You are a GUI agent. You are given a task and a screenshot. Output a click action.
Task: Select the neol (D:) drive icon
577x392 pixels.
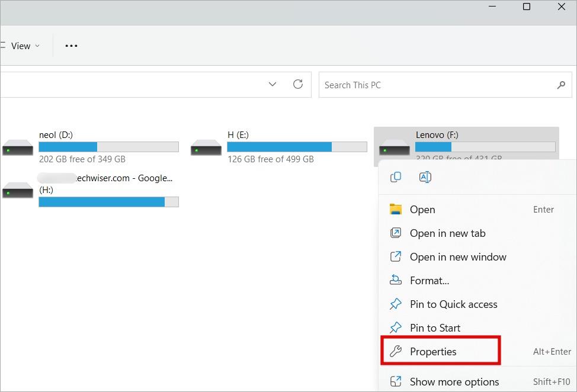[x=18, y=147]
